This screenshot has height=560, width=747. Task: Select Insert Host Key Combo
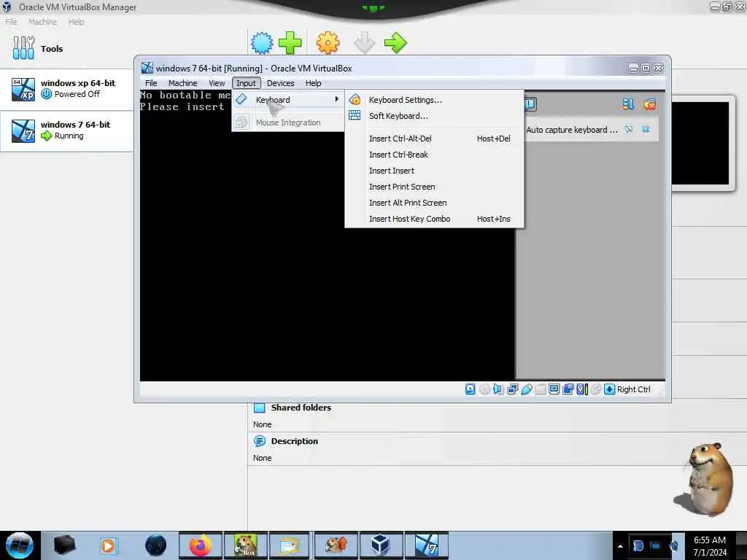435,219
